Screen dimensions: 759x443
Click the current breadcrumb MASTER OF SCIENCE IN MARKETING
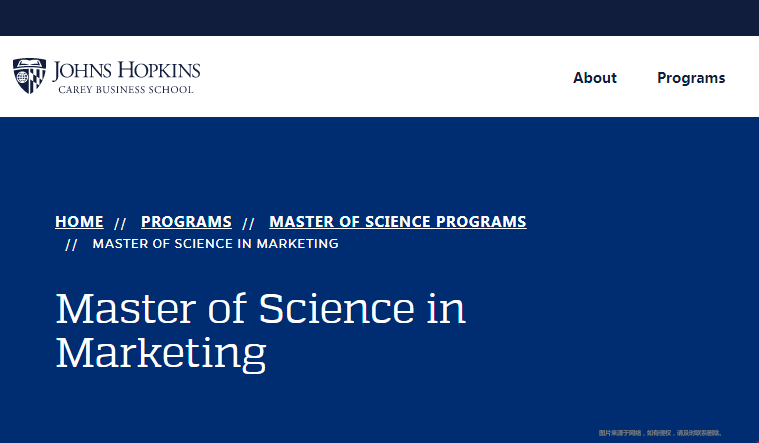pyautogui.click(x=215, y=244)
